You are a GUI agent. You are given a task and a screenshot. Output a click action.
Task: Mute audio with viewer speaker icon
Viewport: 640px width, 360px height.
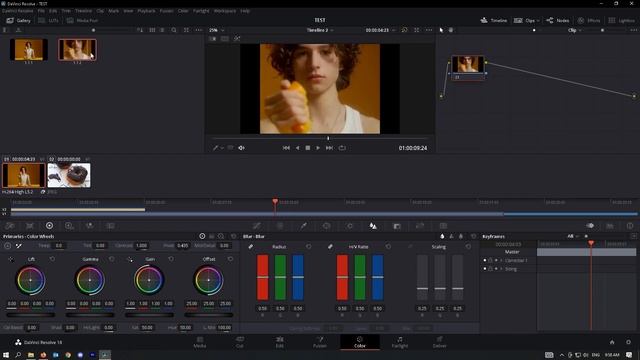[x=241, y=148]
